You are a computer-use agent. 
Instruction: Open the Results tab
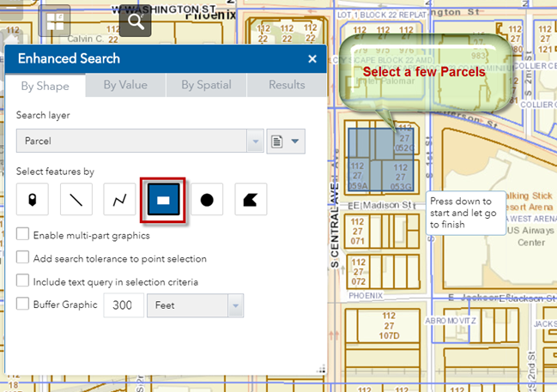(x=287, y=85)
